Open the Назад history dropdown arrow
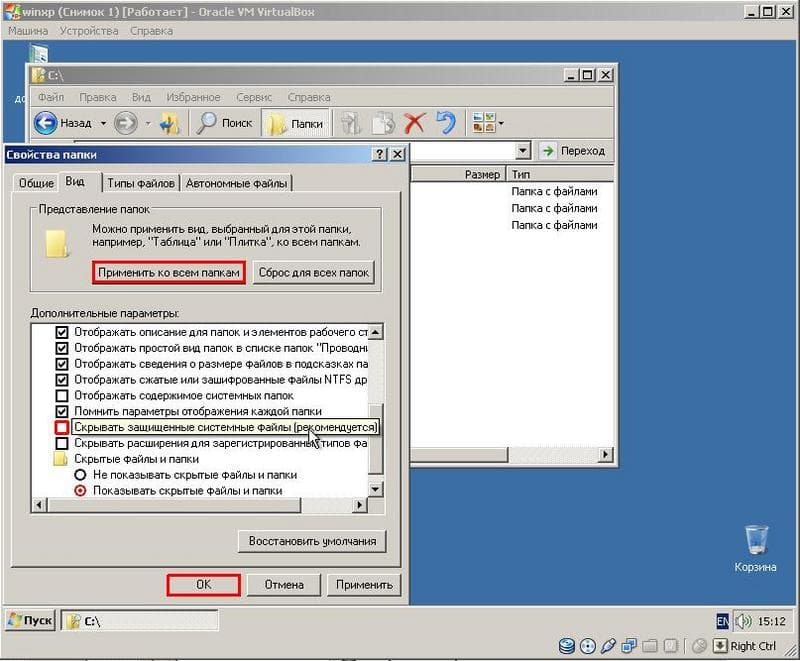Viewport: 800px width, 661px height. pyautogui.click(x=103, y=123)
